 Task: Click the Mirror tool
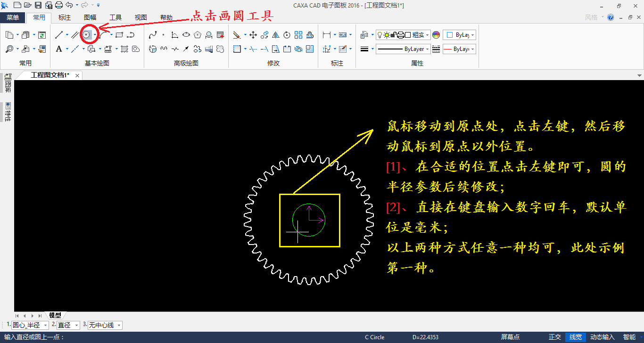pyautogui.click(x=276, y=35)
